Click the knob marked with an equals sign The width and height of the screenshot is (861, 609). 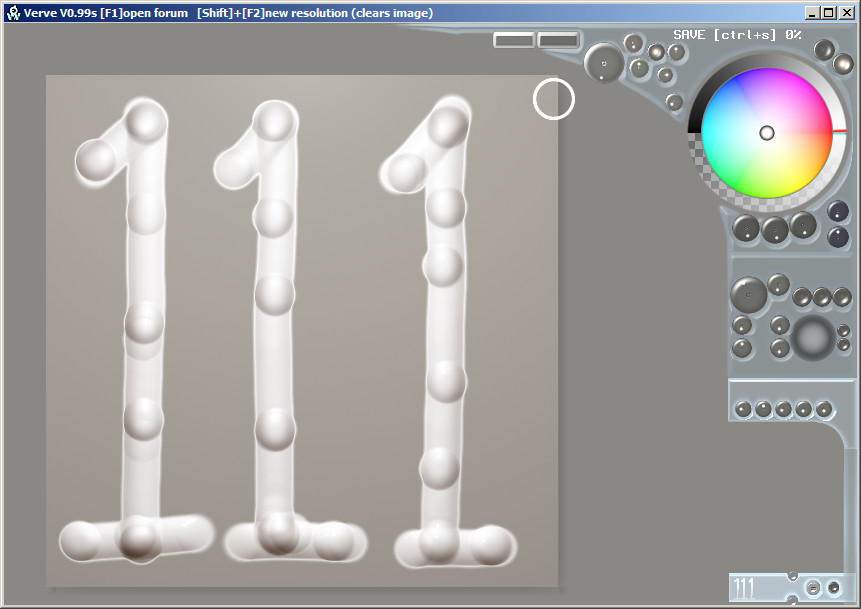tap(813, 588)
